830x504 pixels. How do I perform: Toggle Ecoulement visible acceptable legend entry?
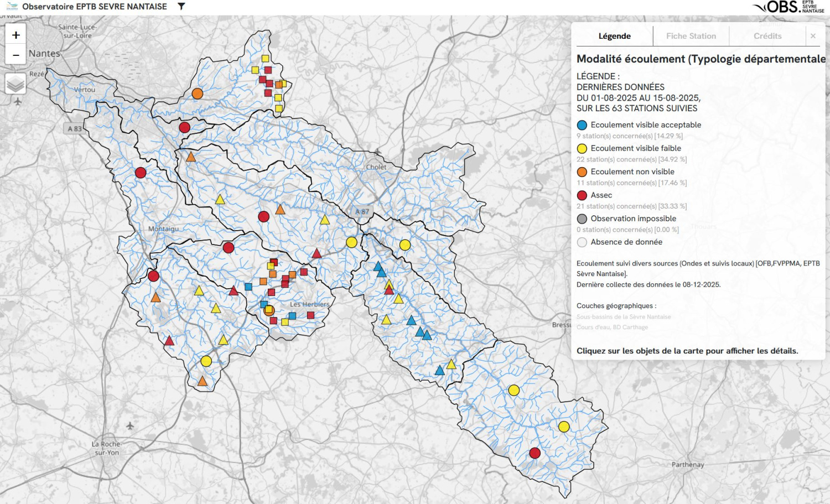coord(645,125)
